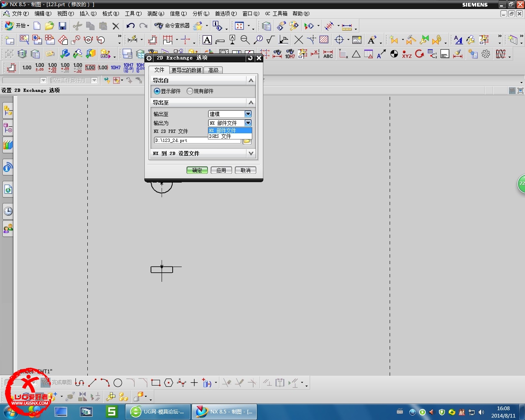Switch to the UG网-模具论坛 taskbar window

[x=158, y=411]
